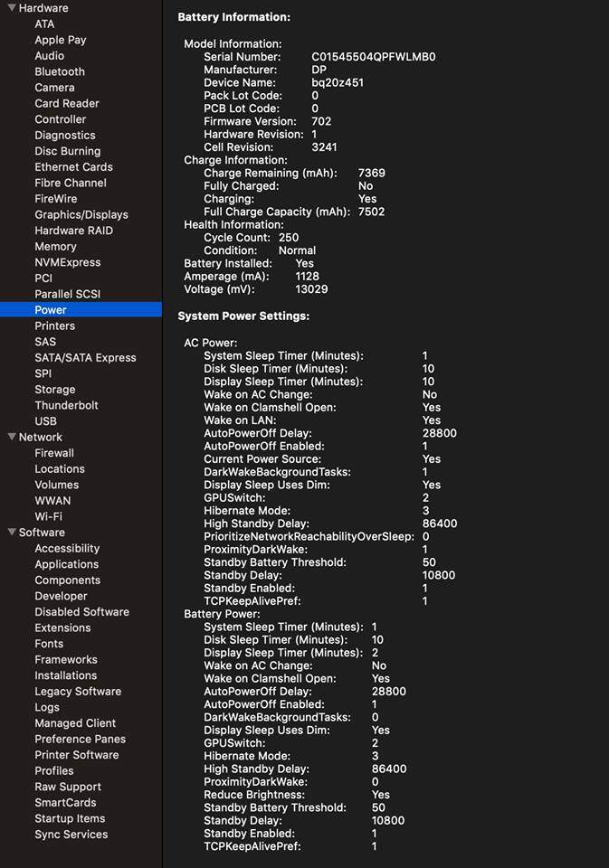
Task: Select Storage under Hardware
Action: click(x=55, y=390)
